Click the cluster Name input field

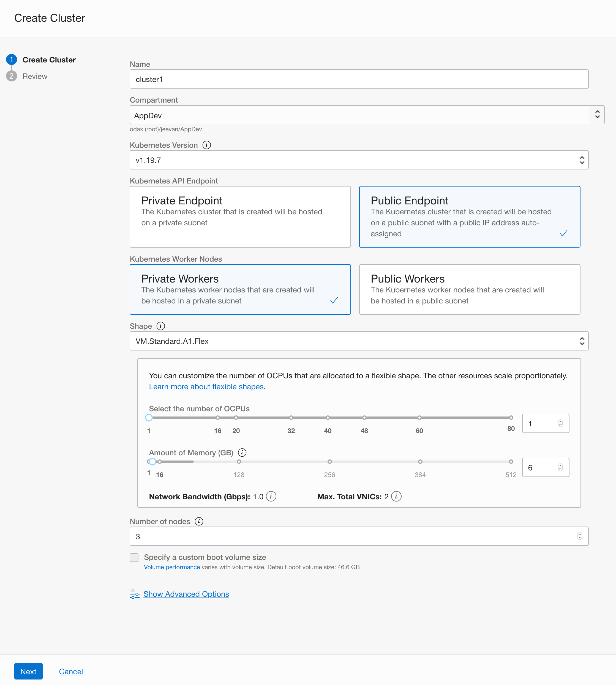(359, 79)
